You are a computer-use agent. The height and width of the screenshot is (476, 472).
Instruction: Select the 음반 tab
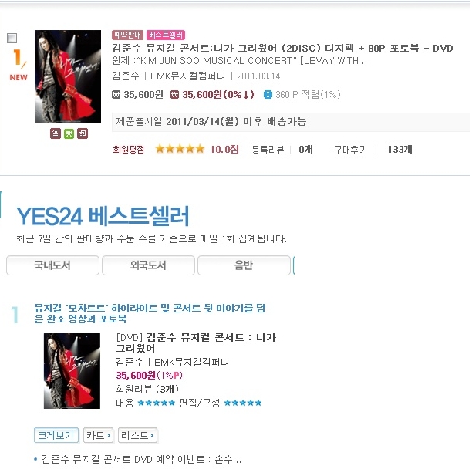[x=244, y=265]
